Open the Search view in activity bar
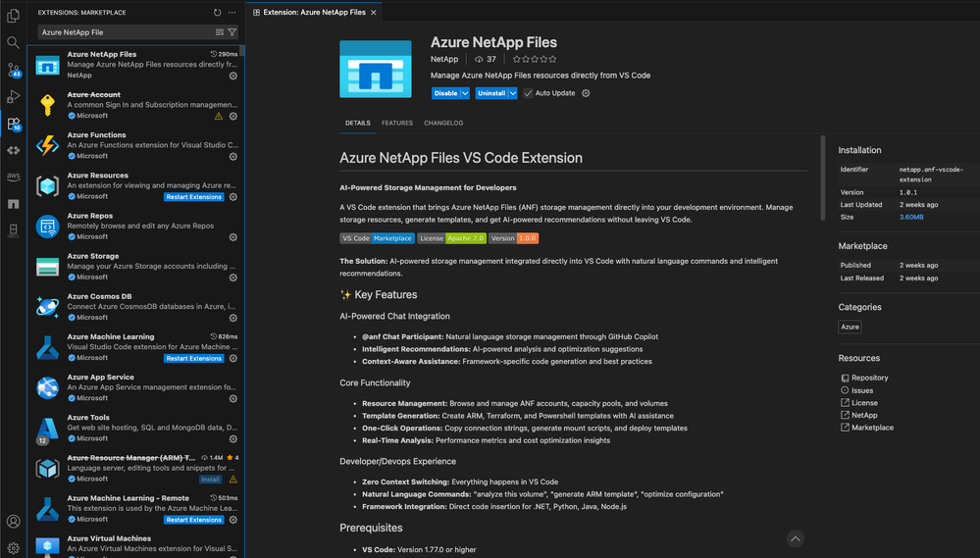This screenshot has height=558, width=980. tap(13, 43)
